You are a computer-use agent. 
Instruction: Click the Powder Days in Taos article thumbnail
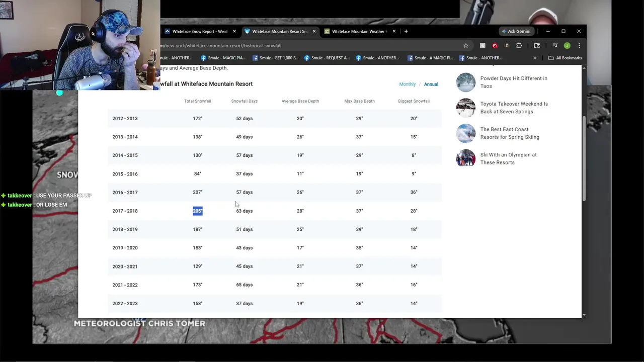point(466,82)
